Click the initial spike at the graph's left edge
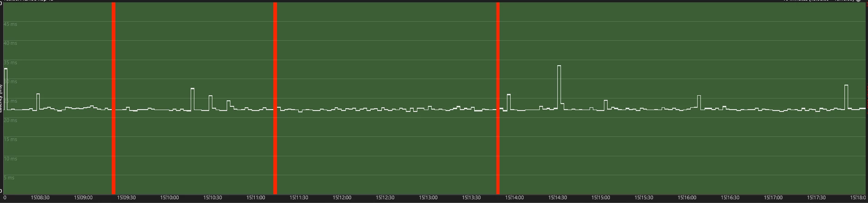868x203 pixels. [x=6, y=89]
